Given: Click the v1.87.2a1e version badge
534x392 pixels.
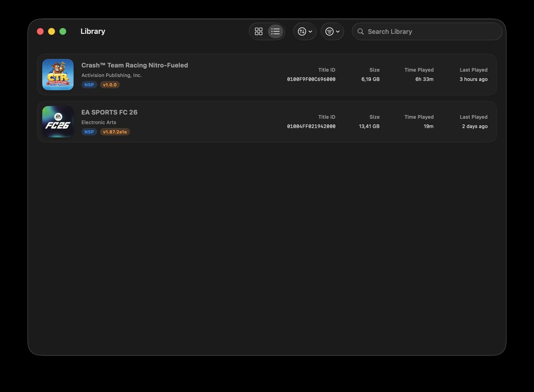Looking at the screenshot, I should 115,132.
